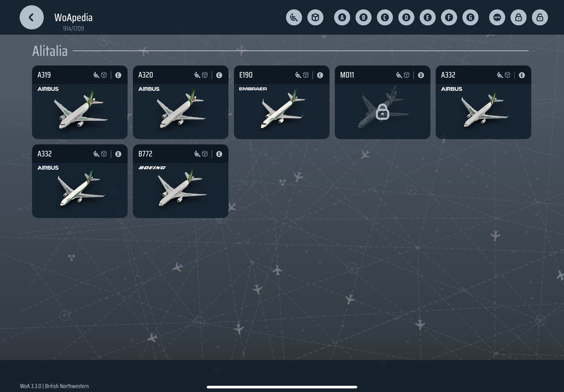Select the locked MD11 aircraft
This screenshot has height=392, width=564.
point(382,102)
